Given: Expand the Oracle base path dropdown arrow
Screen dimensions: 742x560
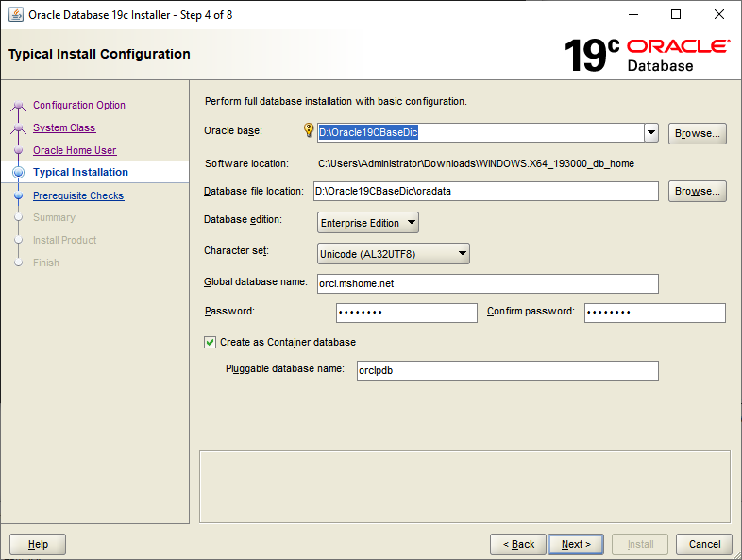Looking at the screenshot, I should click(651, 132).
